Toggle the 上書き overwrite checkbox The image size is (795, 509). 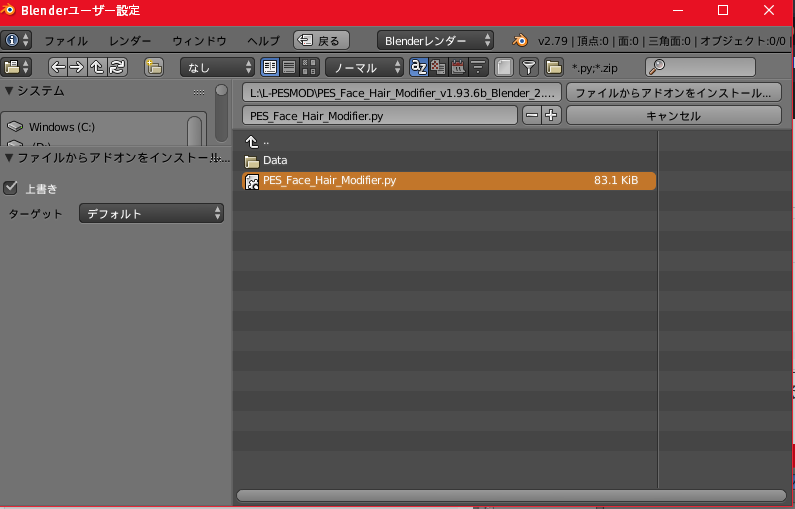[11, 188]
